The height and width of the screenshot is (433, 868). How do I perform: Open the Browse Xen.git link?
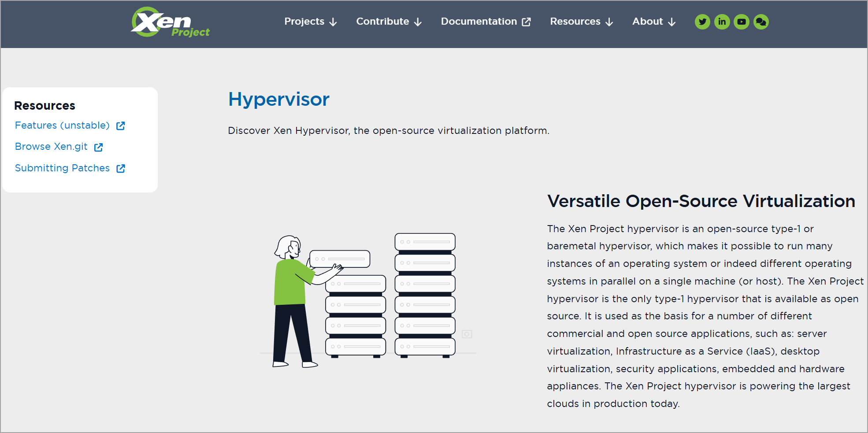tap(51, 147)
